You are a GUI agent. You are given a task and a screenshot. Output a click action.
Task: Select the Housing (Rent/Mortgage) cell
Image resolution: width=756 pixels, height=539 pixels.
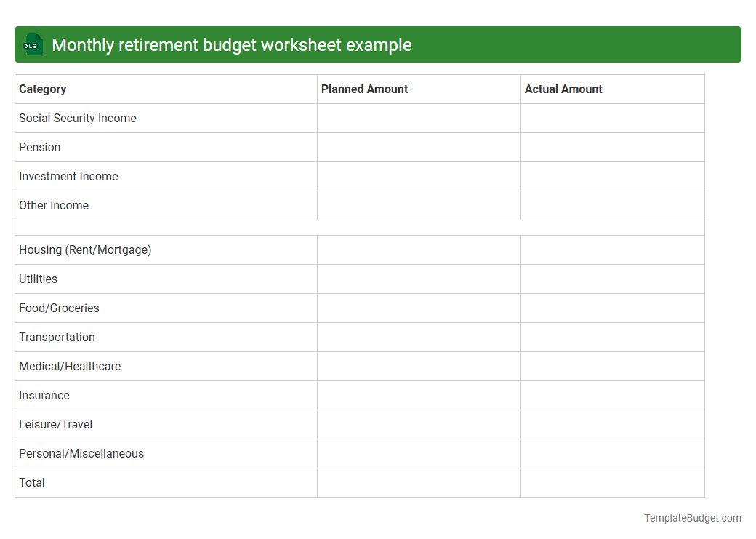click(85, 249)
